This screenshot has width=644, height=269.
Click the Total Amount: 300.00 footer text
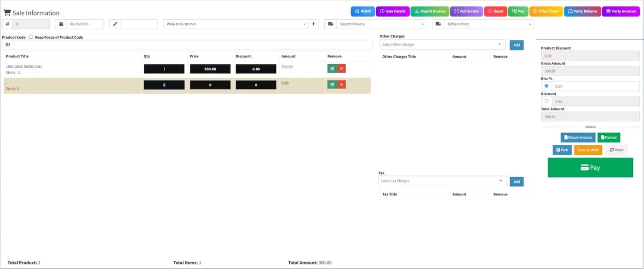point(310,263)
